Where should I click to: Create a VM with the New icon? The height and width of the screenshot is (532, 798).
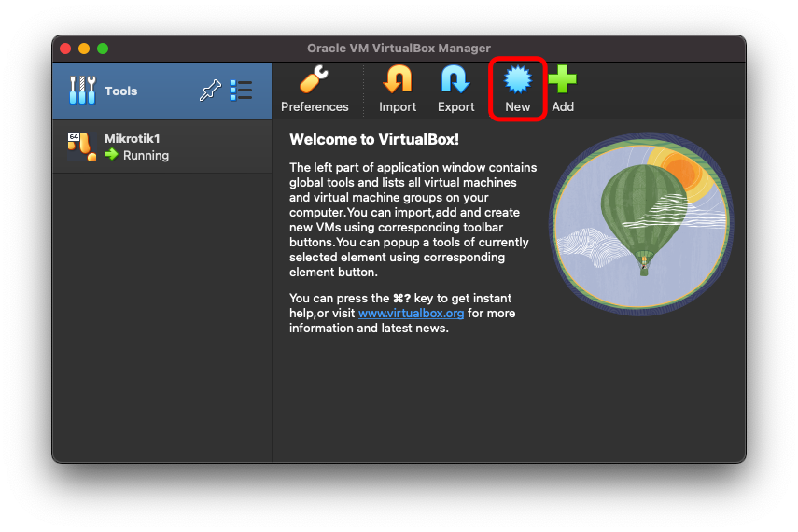point(517,82)
